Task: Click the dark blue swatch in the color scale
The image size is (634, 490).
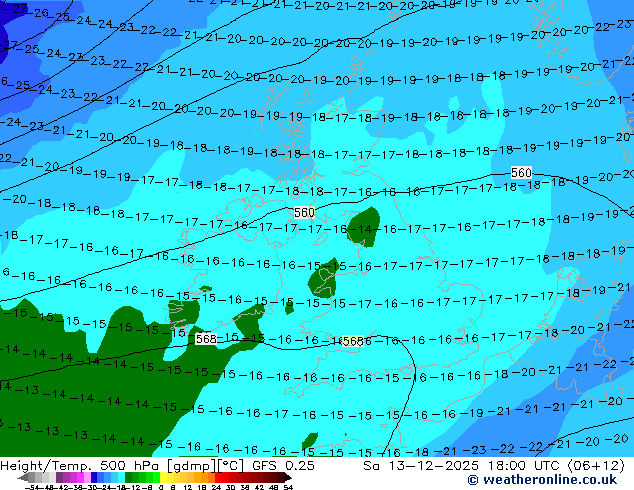Action: (x=94, y=477)
